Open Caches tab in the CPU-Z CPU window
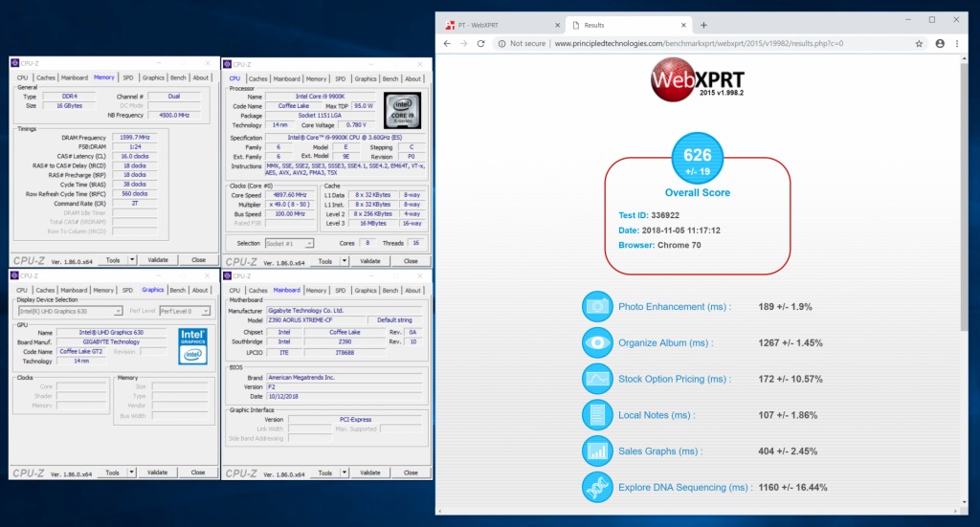The width and height of the screenshot is (980, 527). (257, 78)
